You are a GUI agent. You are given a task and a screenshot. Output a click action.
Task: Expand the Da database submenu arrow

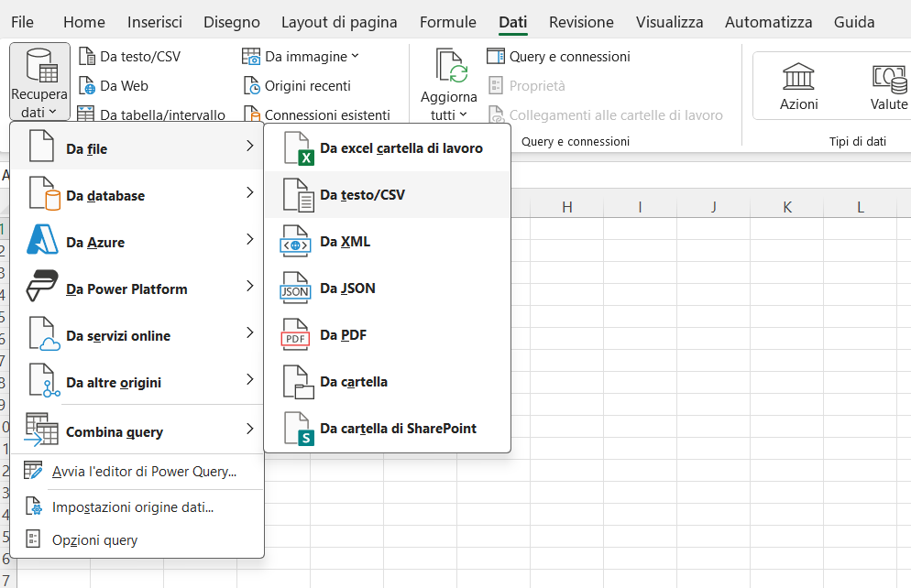pyautogui.click(x=249, y=193)
